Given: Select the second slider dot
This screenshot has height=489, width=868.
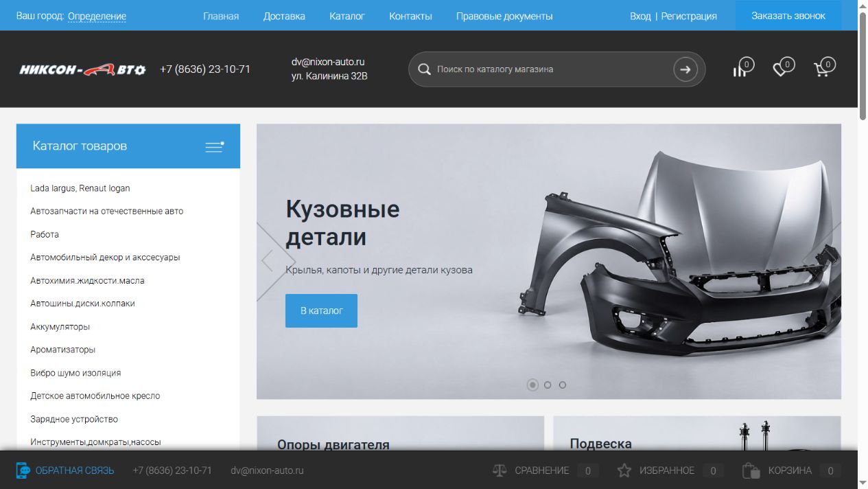Looking at the screenshot, I should [548, 385].
